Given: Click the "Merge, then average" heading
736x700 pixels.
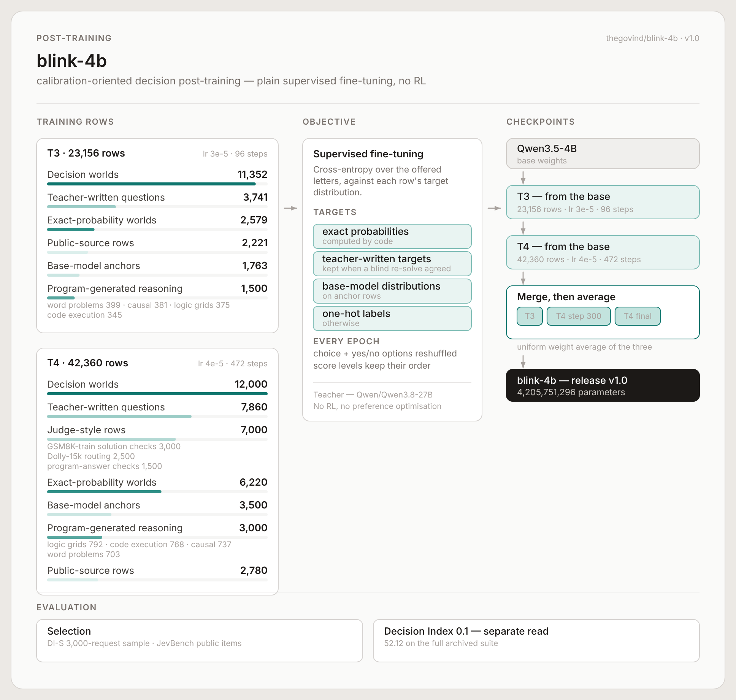Looking at the screenshot, I should (x=566, y=297).
